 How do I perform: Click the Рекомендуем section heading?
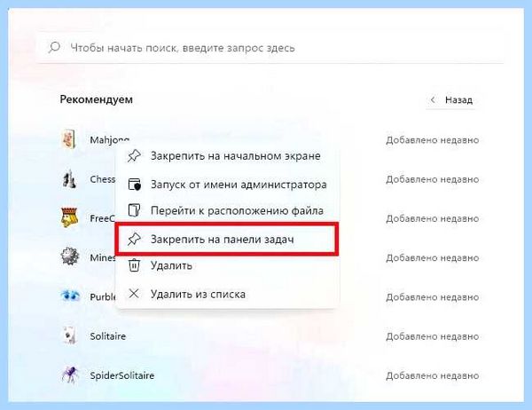(x=97, y=99)
